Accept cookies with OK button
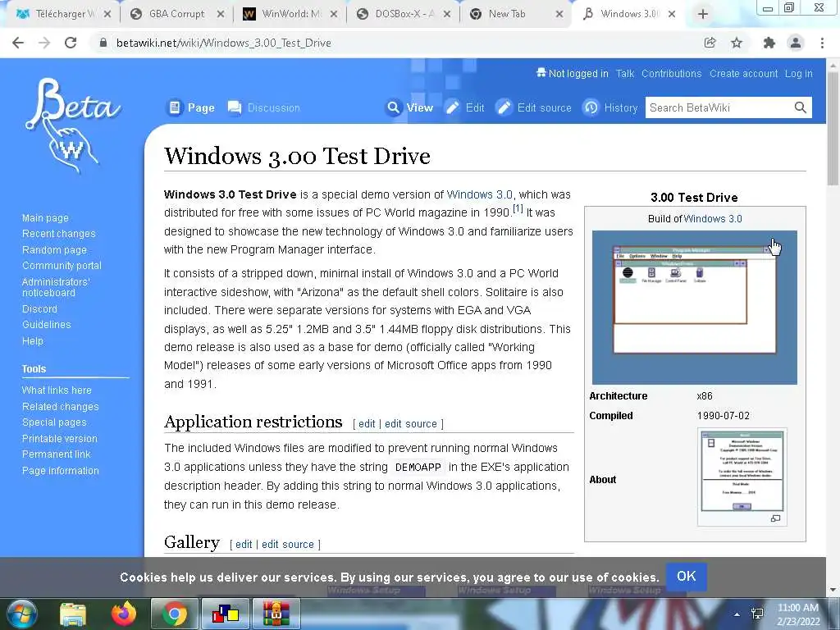Screen dimensions: 840x630 click(x=687, y=577)
